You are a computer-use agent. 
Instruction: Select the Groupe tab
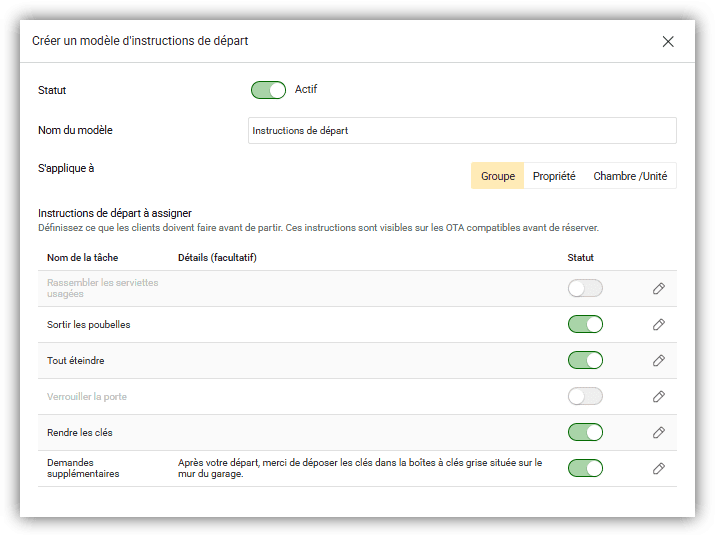(x=497, y=176)
